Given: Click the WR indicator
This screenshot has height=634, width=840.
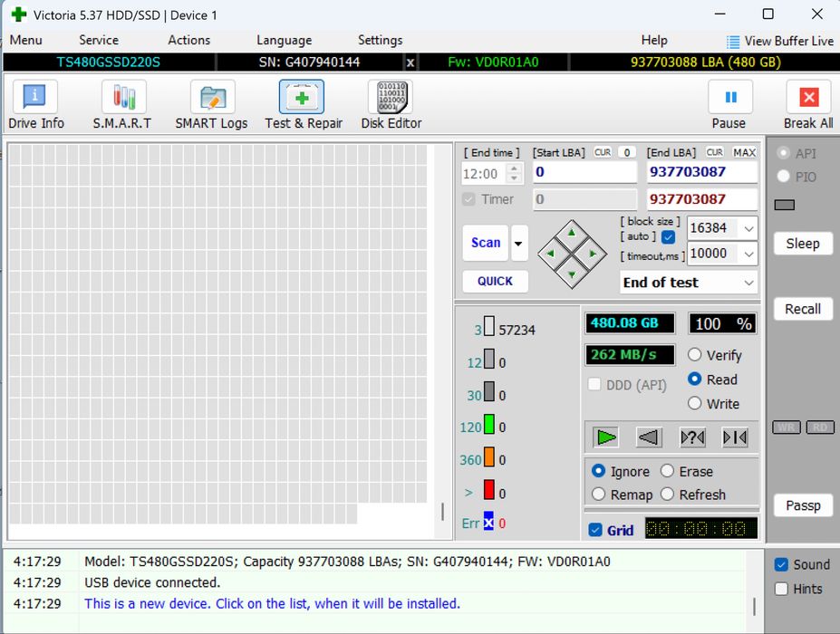Looking at the screenshot, I should (x=787, y=427).
